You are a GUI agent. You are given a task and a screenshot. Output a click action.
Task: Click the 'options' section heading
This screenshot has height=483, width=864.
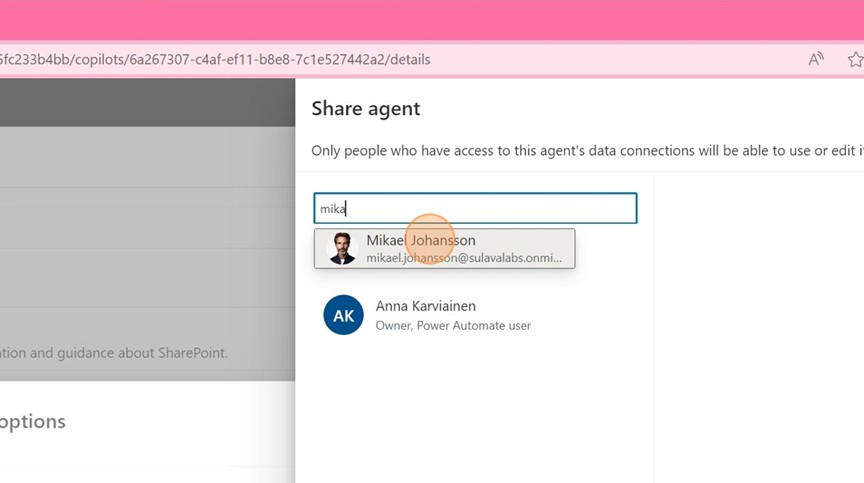(33, 421)
